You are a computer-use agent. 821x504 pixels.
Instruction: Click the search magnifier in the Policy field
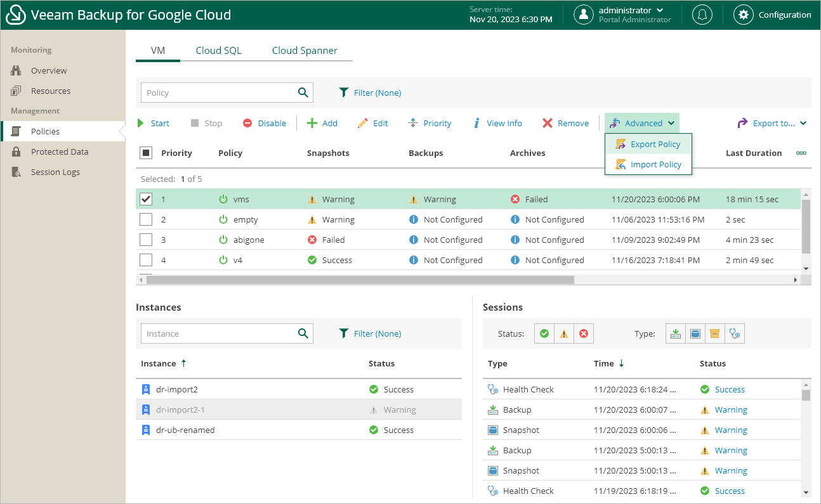click(303, 93)
